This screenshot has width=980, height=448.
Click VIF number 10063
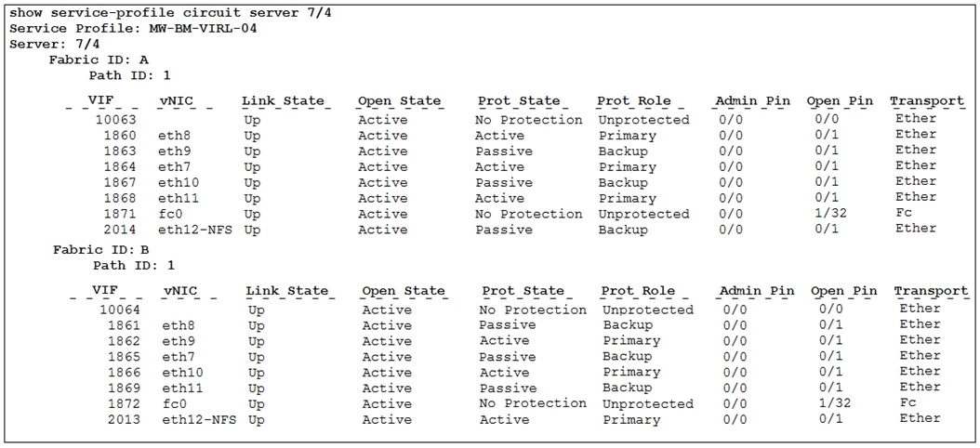coord(115,120)
